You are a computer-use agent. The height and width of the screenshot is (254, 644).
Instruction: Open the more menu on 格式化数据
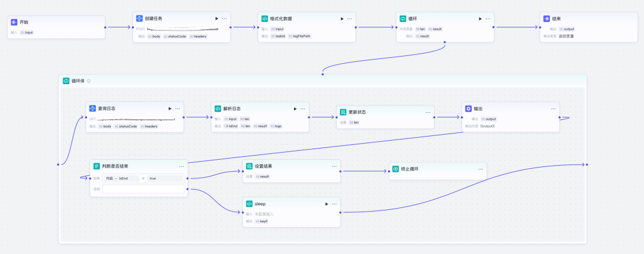(x=349, y=18)
